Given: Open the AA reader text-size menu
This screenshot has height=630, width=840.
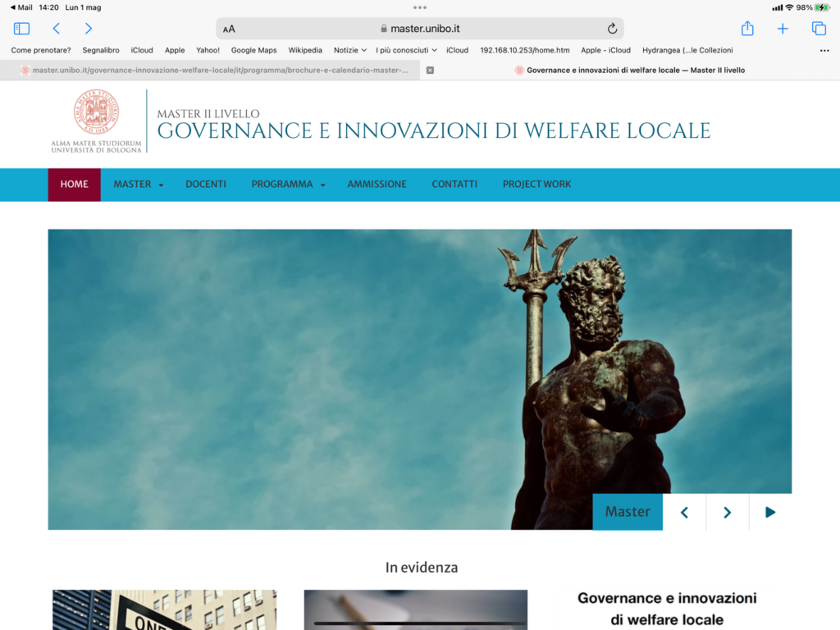Looking at the screenshot, I should click(x=229, y=29).
